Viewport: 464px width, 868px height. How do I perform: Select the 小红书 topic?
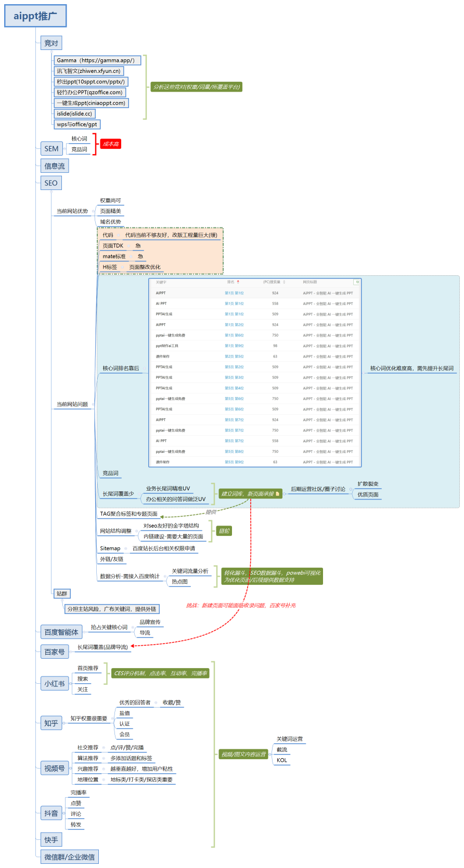pos(55,684)
